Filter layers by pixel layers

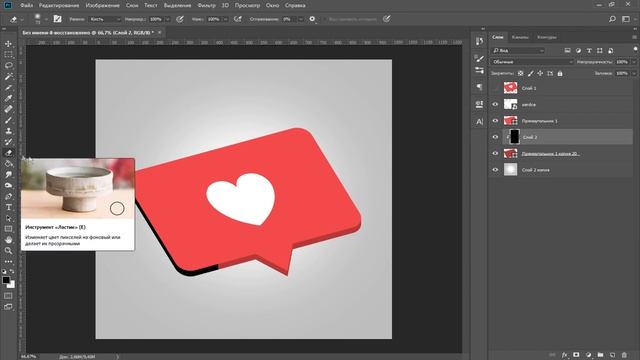pos(567,51)
